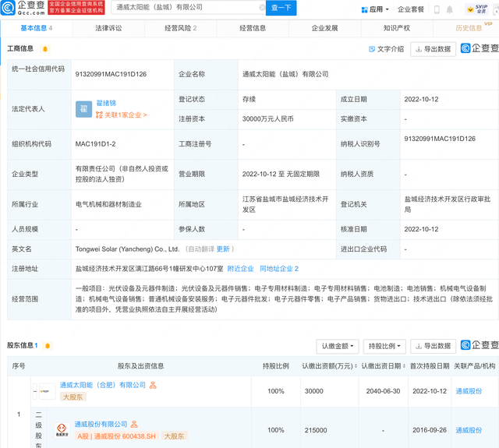Click the 翟 avatar of legal representative

(x=83, y=109)
